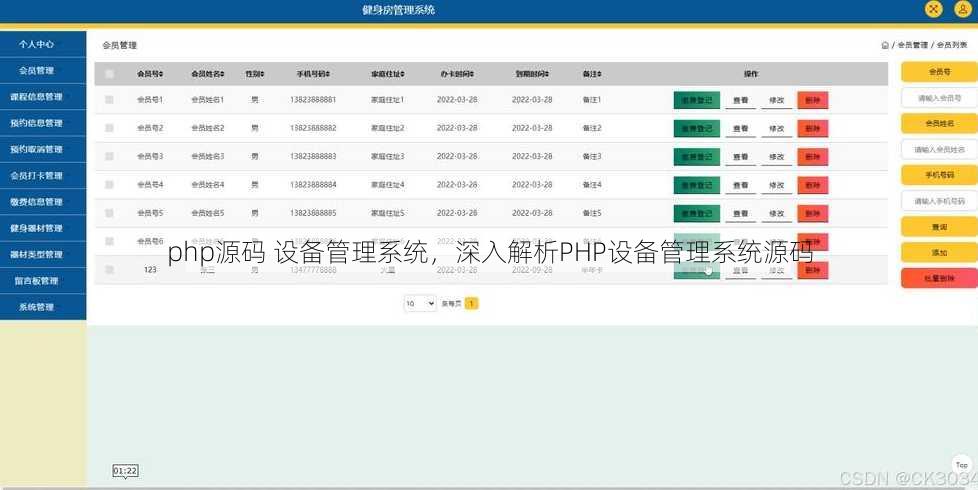
Task: Open 器材类型管理 in the sidebar
Action: tap(43, 254)
